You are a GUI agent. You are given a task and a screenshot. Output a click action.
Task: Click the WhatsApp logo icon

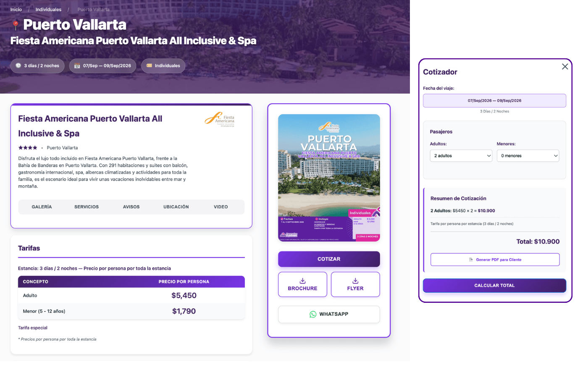point(313,314)
